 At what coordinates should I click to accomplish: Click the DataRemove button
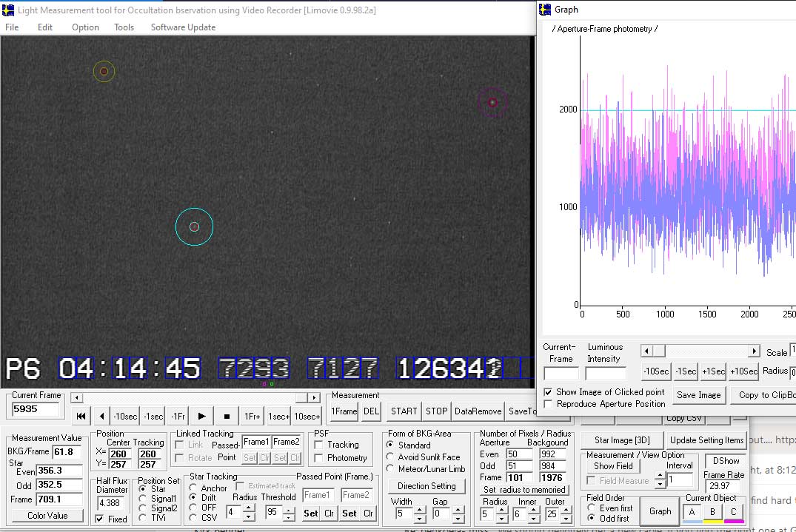[478, 411]
